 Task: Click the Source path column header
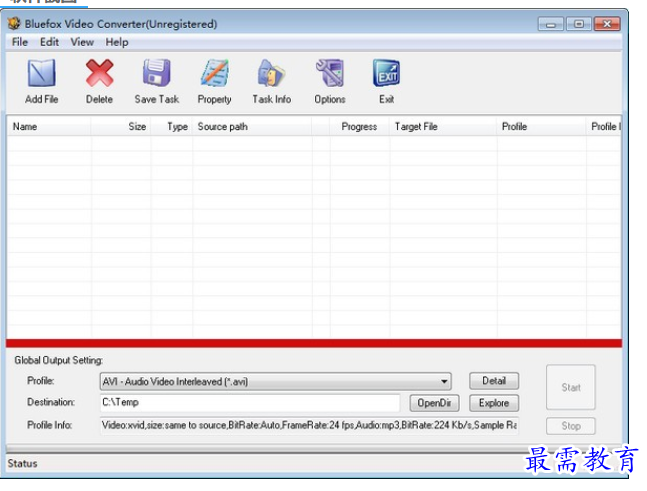tap(252, 127)
